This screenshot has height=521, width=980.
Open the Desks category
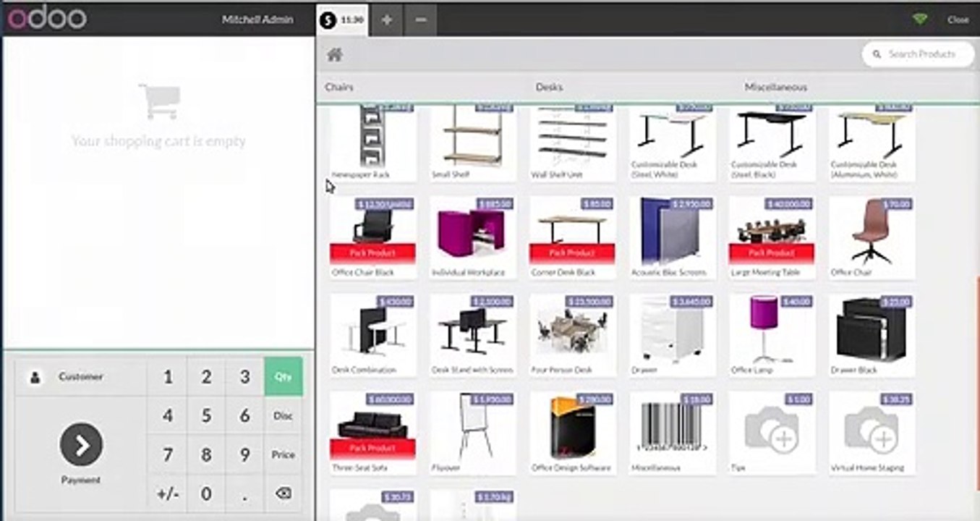549,87
